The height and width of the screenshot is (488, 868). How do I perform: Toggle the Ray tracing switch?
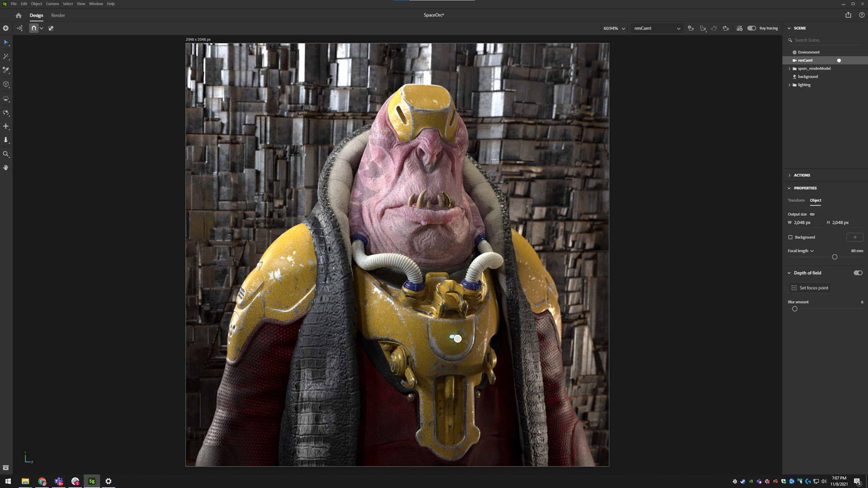pyautogui.click(x=751, y=28)
